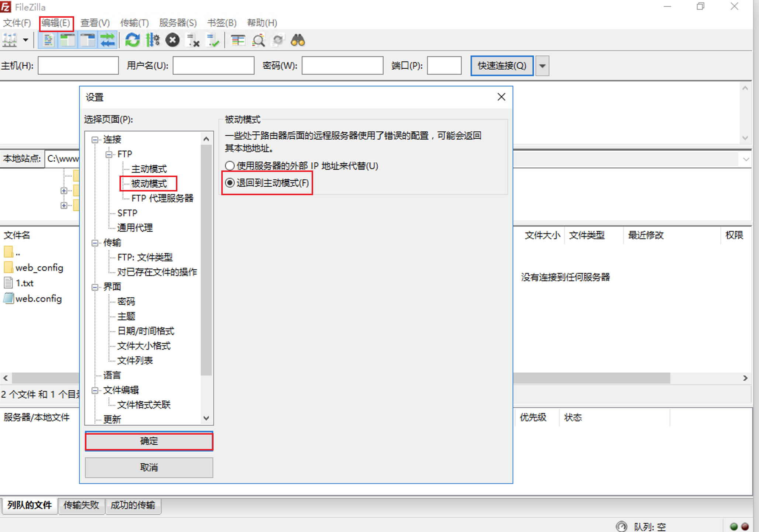The height and width of the screenshot is (532, 759).
Task: Collapse the 文件编辑 tree node
Action: [95, 390]
